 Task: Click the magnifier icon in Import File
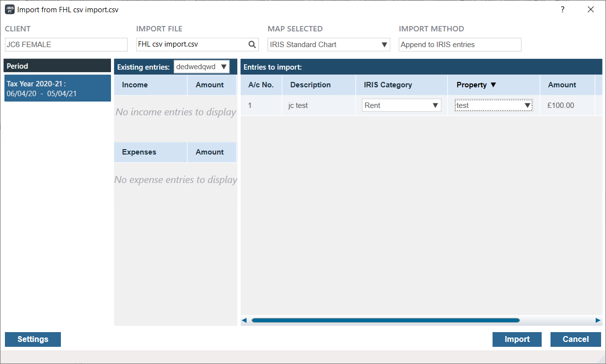pos(252,45)
